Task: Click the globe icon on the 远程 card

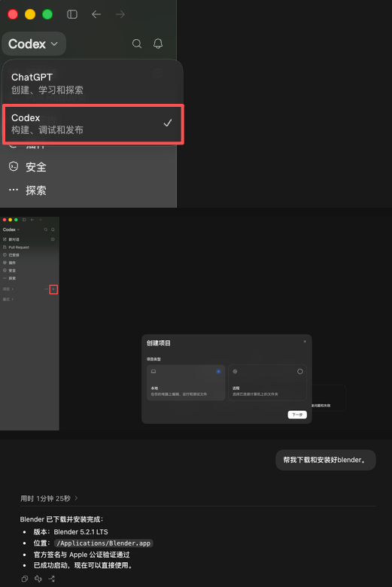Action: 236,371
